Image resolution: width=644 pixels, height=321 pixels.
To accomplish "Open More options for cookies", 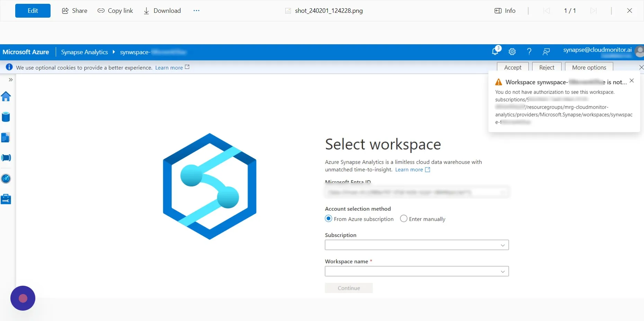I will tap(589, 67).
